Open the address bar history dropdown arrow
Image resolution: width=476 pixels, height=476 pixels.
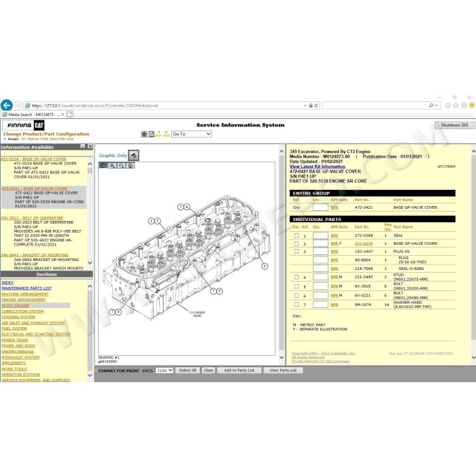coord(305,105)
